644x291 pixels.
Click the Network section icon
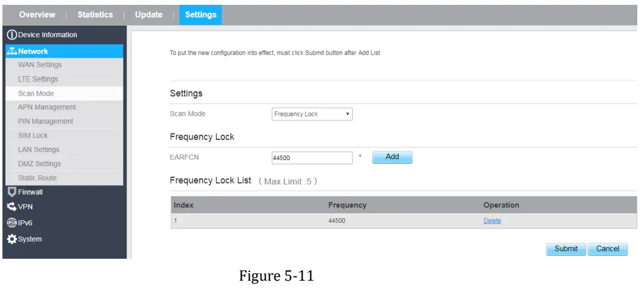[x=12, y=51]
